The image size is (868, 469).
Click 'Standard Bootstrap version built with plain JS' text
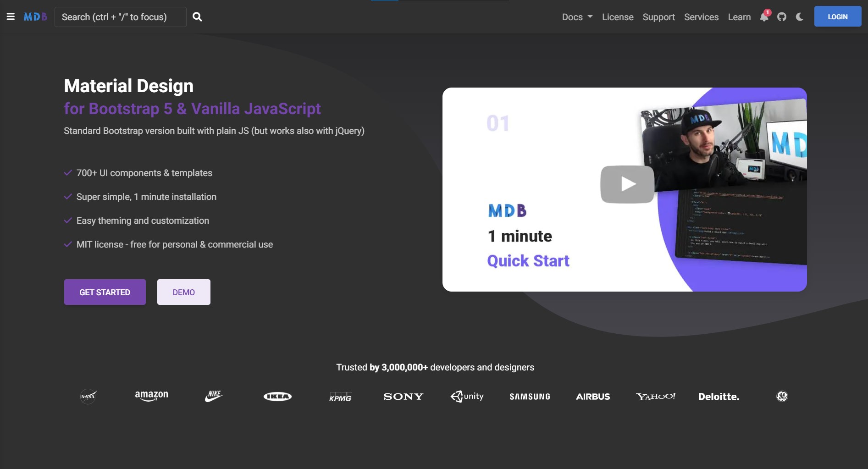(x=156, y=131)
